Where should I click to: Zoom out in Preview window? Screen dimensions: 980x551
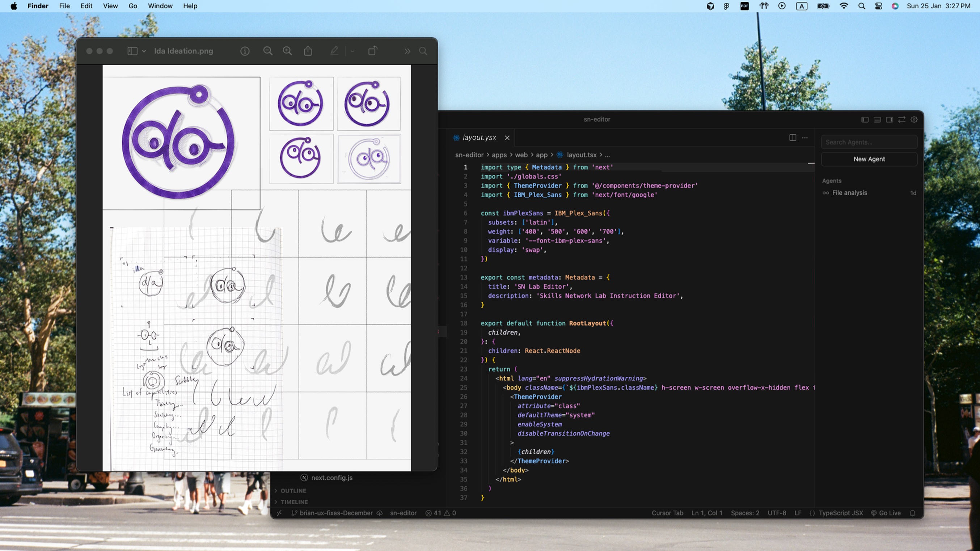(268, 51)
